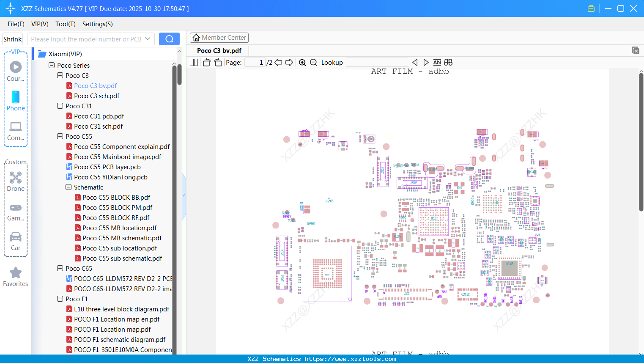The image size is (644, 363).
Task: Zoom out of the PDF
Action: [313, 63]
